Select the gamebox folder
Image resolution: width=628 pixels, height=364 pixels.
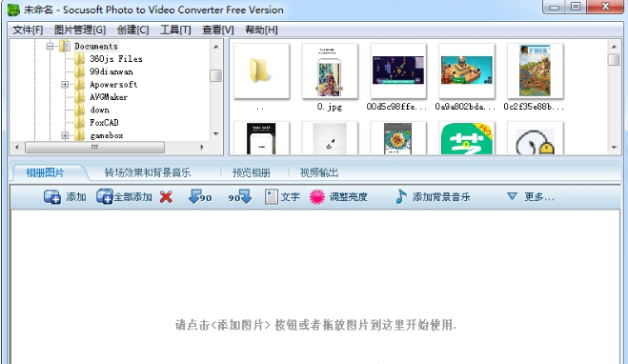tap(107, 135)
